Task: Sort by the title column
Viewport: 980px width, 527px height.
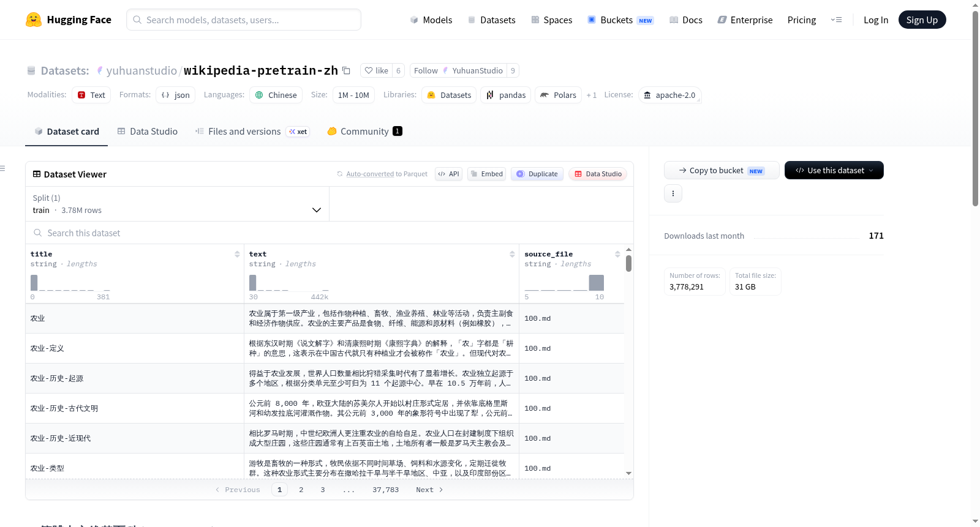Action: click(237, 254)
